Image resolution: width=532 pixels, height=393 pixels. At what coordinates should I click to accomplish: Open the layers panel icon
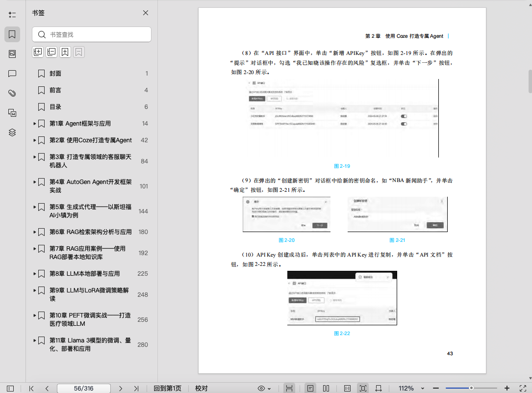(12, 132)
